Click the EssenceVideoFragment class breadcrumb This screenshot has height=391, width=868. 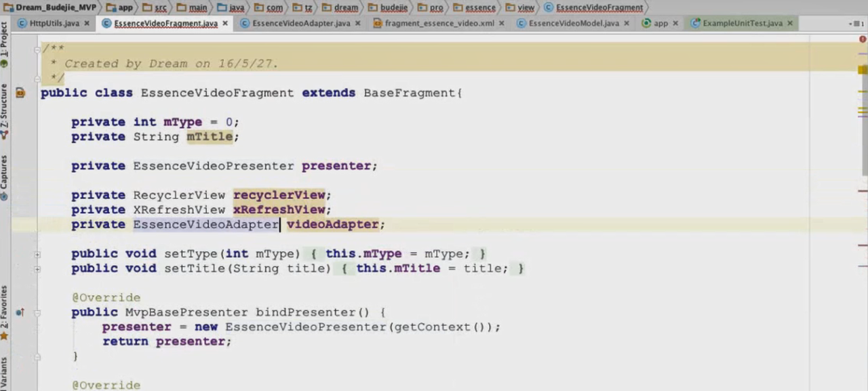click(594, 7)
